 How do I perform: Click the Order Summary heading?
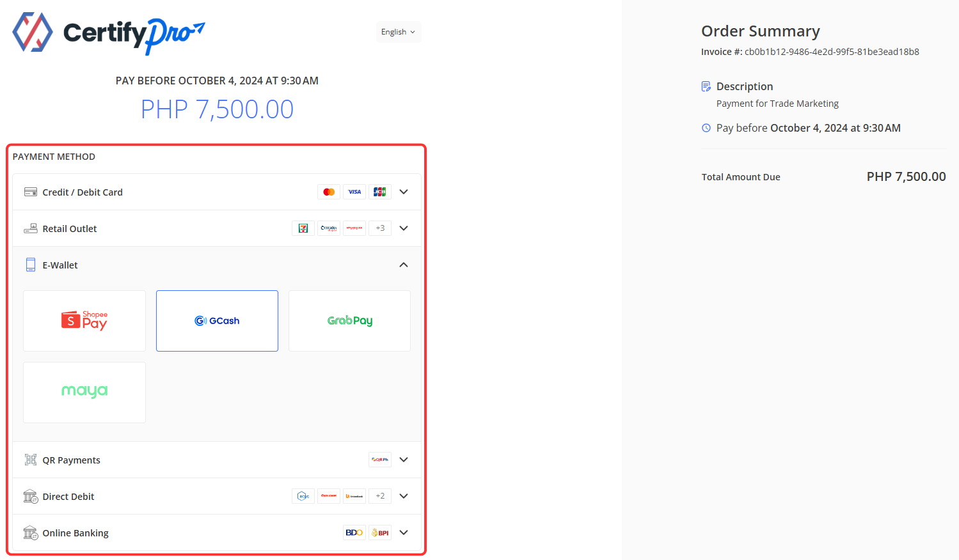(761, 31)
